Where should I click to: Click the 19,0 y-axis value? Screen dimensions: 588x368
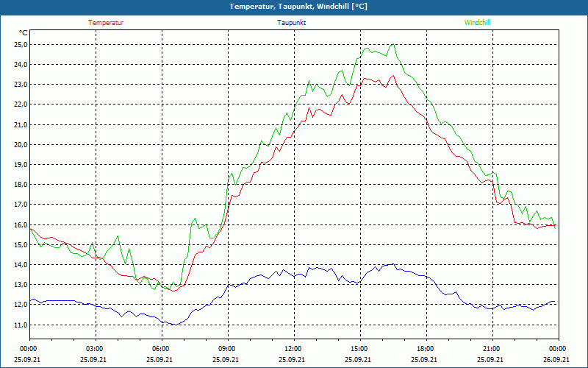21,164
